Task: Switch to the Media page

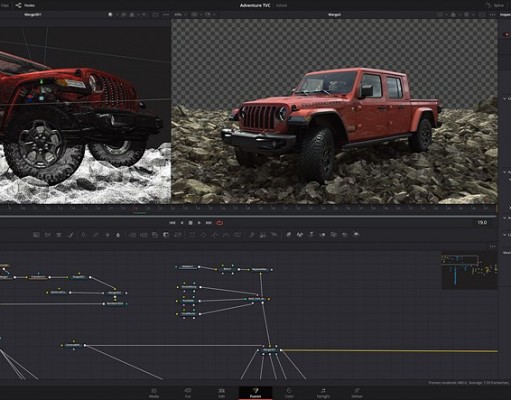Action: (x=154, y=393)
